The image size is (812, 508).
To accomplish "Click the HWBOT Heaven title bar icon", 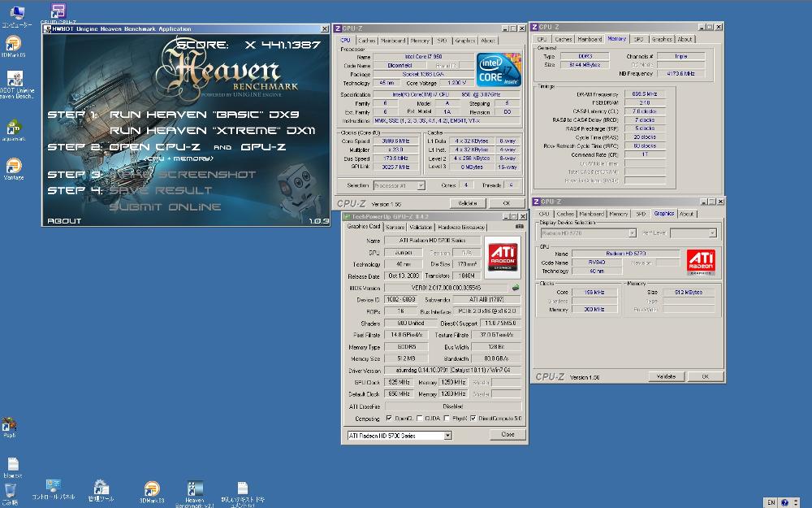I will (x=48, y=29).
